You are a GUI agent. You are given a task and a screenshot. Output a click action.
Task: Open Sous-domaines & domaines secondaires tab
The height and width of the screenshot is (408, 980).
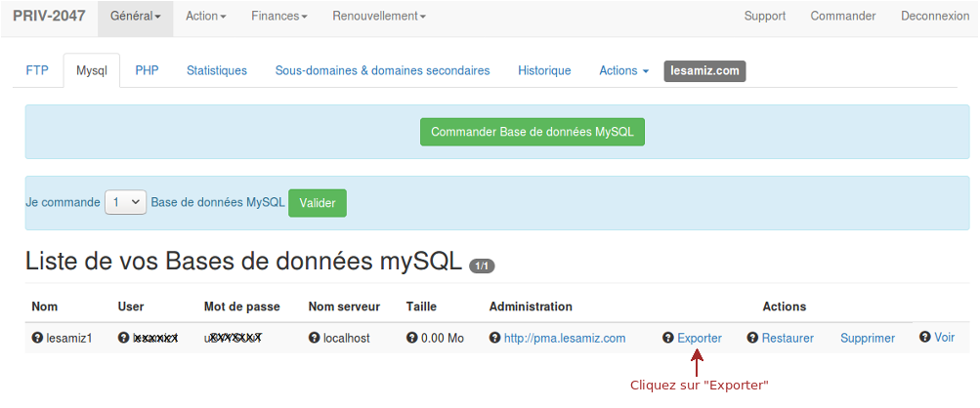(x=382, y=70)
